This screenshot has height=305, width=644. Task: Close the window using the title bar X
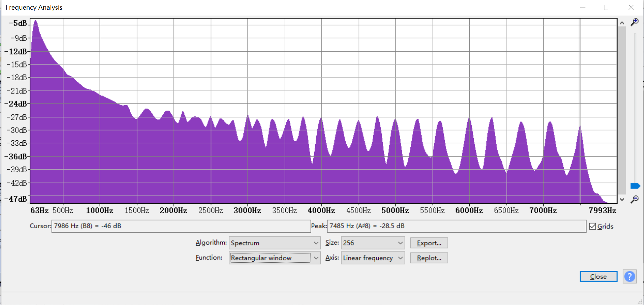click(631, 8)
